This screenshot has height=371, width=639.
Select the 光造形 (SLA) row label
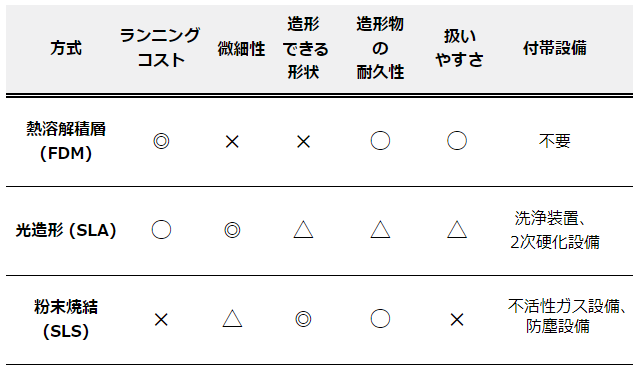(x=66, y=230)
